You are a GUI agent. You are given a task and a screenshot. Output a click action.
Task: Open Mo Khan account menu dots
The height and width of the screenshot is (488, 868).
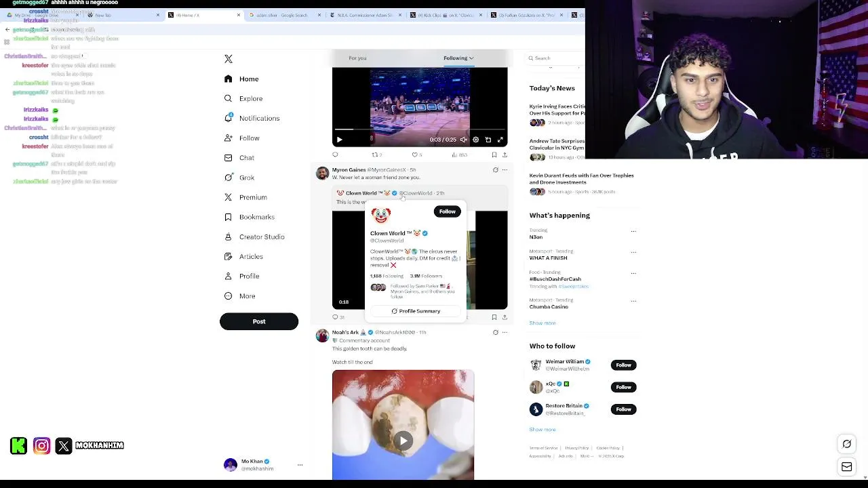pos(300,465)
